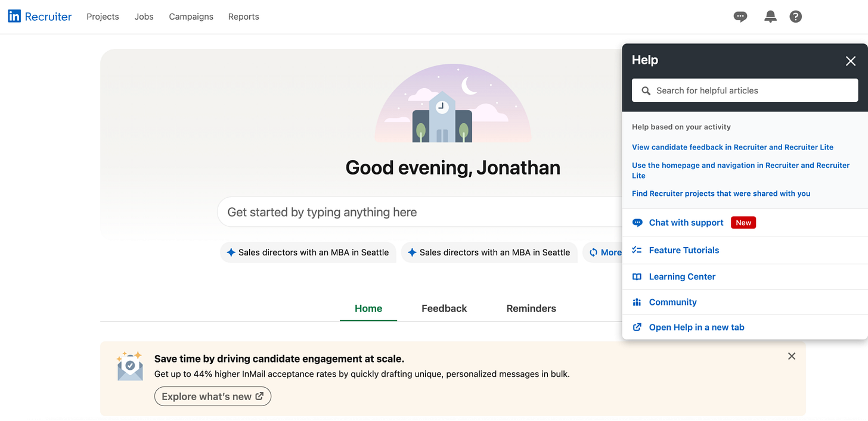Go to Campaigns

(191, 17)
